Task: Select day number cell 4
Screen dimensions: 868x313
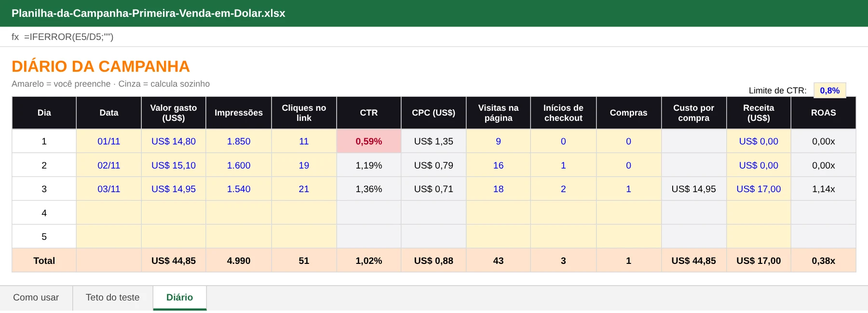Action: click(x=44, y=213)
